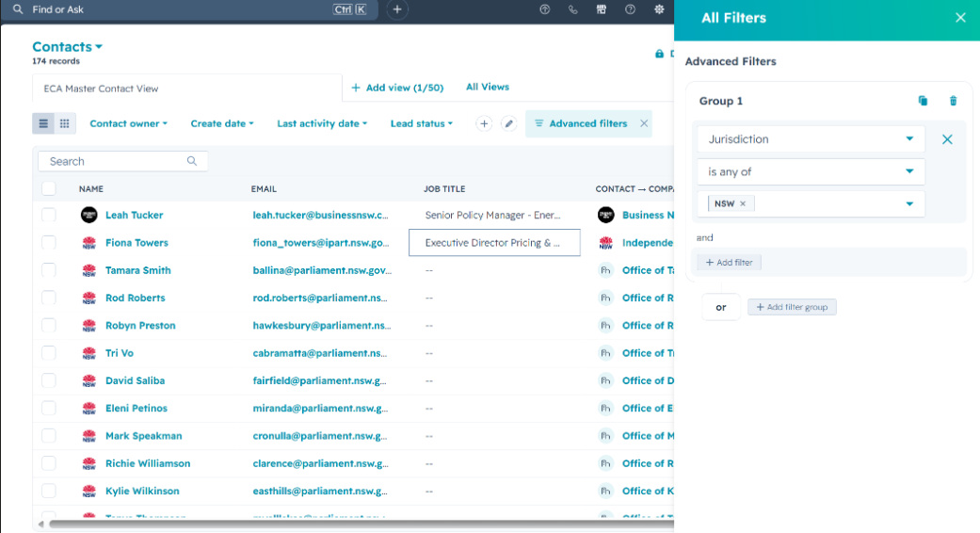Open the All Views tab link
The width and height of the screenshot is (980, 533).
488,87
